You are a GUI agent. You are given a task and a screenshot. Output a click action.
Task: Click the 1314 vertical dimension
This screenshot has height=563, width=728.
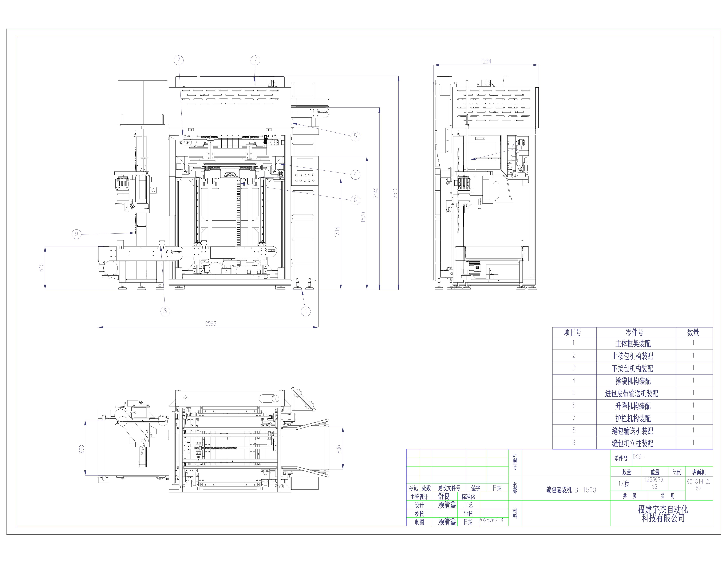pyautogui.click(x=337, y=232)
